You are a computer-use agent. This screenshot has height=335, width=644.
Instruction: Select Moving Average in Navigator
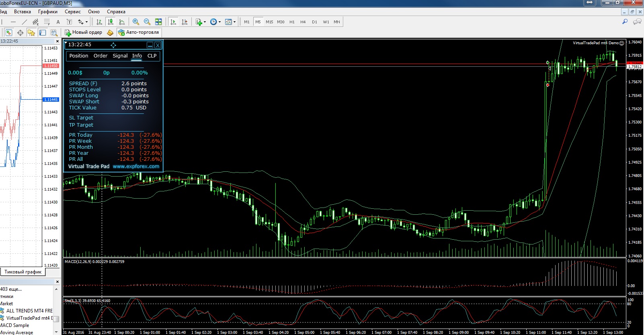click(x=16, y=332)
